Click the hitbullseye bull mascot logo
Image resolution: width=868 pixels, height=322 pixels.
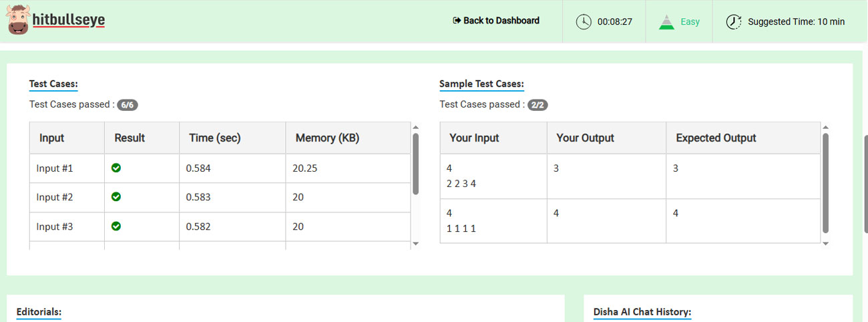tap(19, 20)
